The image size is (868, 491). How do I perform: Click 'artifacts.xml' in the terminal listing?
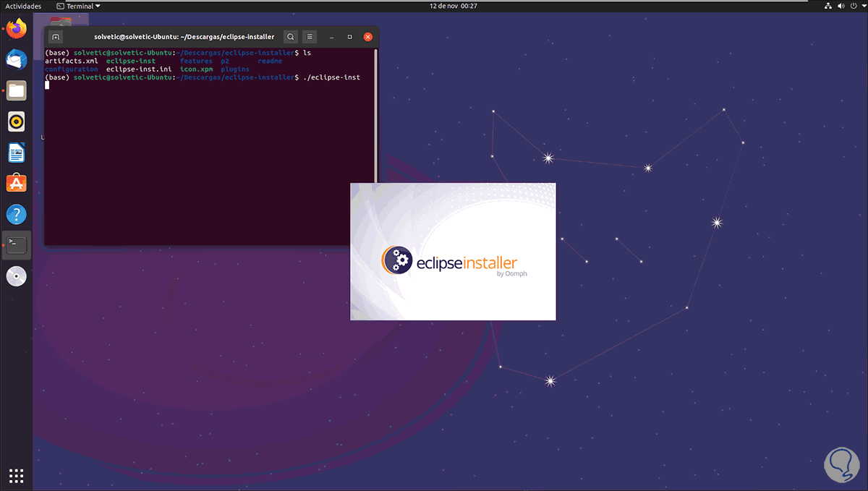[x=71, y=61]
